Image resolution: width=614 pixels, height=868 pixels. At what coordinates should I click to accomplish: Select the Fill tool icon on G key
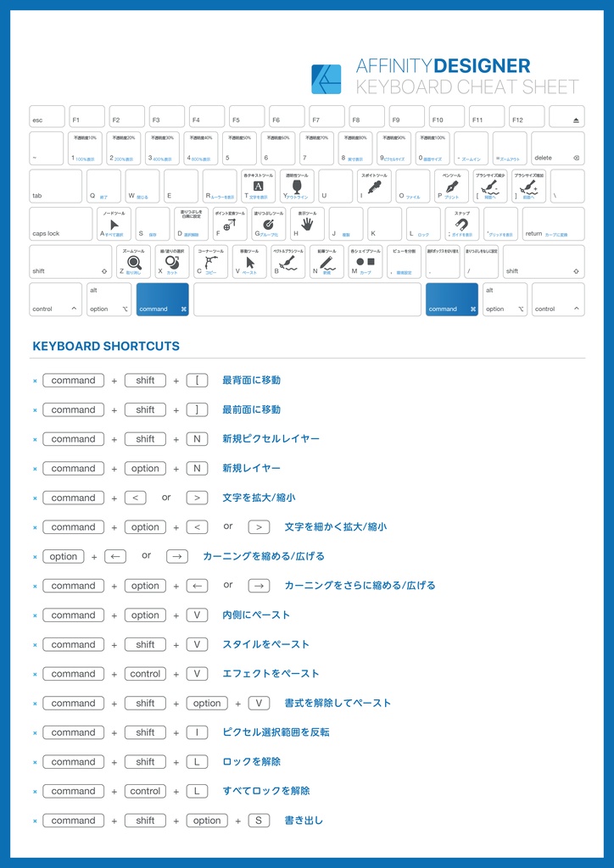268,224
